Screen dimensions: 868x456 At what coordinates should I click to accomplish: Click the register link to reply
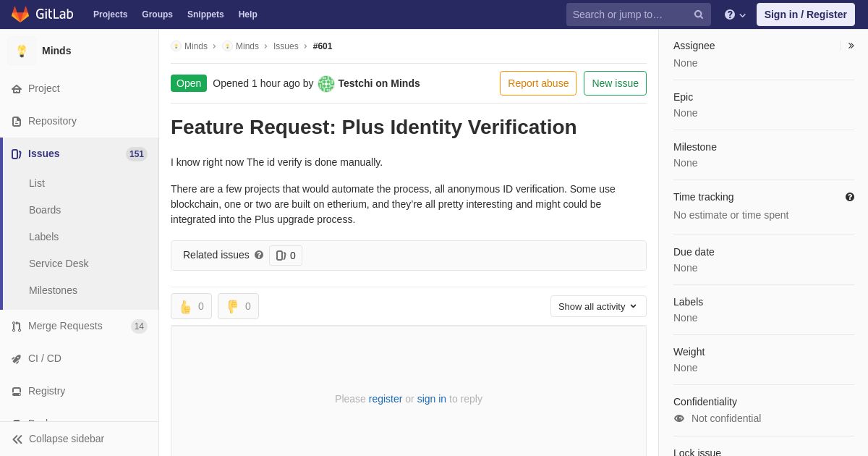386,399
